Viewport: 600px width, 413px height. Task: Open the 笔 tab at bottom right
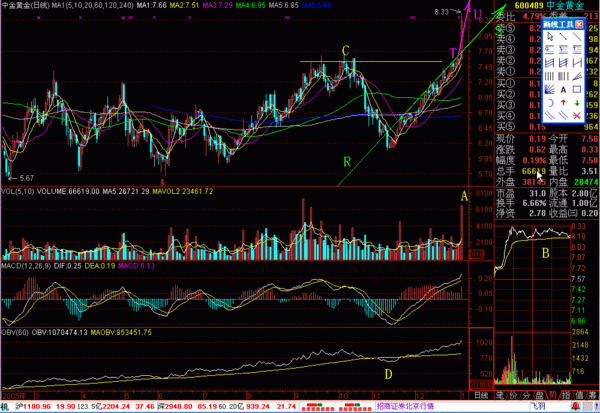[x=499, y=395]
